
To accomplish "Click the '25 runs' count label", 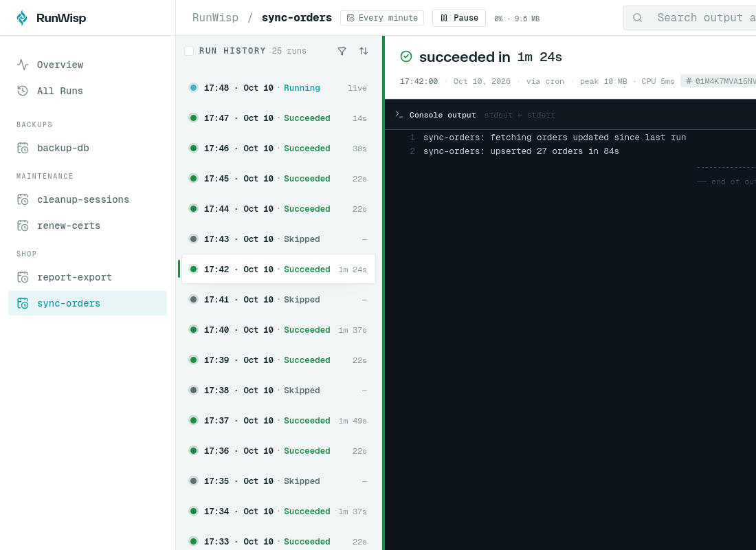I will click(289, 51).
